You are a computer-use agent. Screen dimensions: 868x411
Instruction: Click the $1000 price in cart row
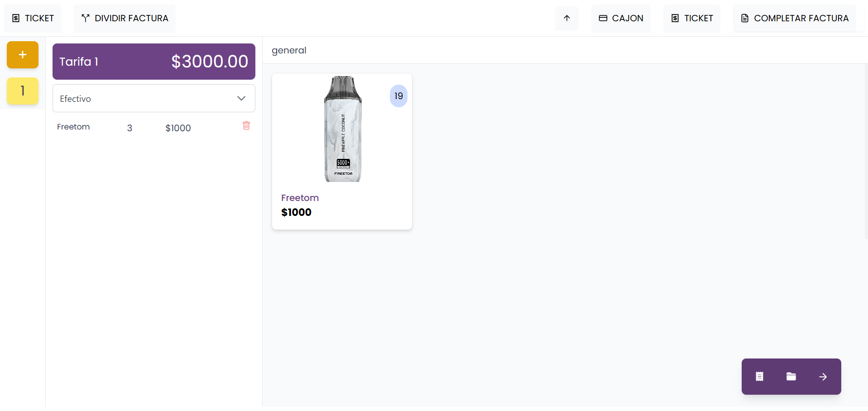pos(178,128)
